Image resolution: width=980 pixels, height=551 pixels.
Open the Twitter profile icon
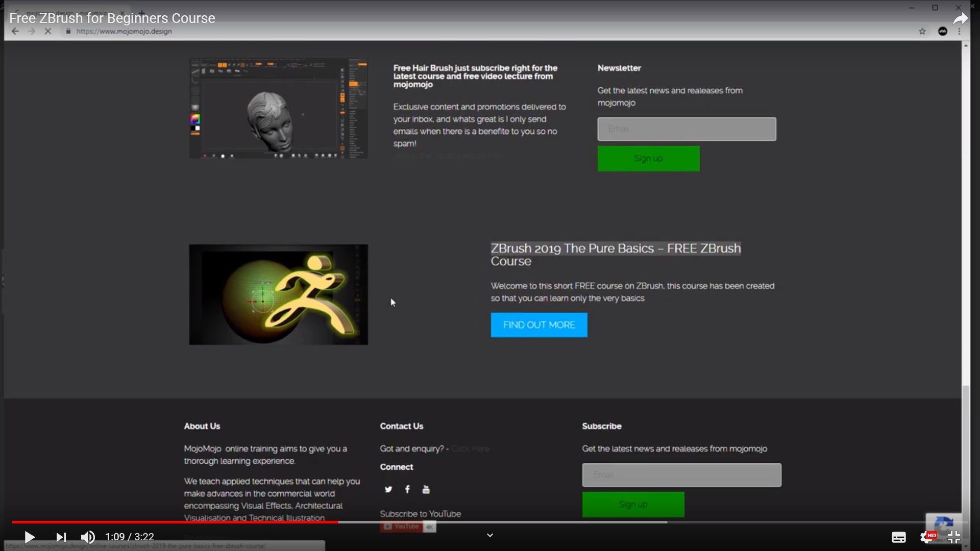(388, 489)
